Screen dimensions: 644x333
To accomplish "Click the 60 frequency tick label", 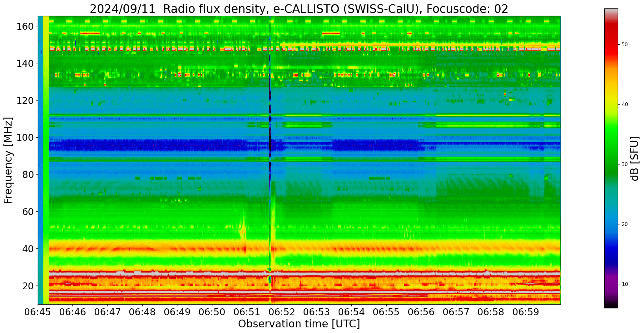I will [x=28, y=212].
